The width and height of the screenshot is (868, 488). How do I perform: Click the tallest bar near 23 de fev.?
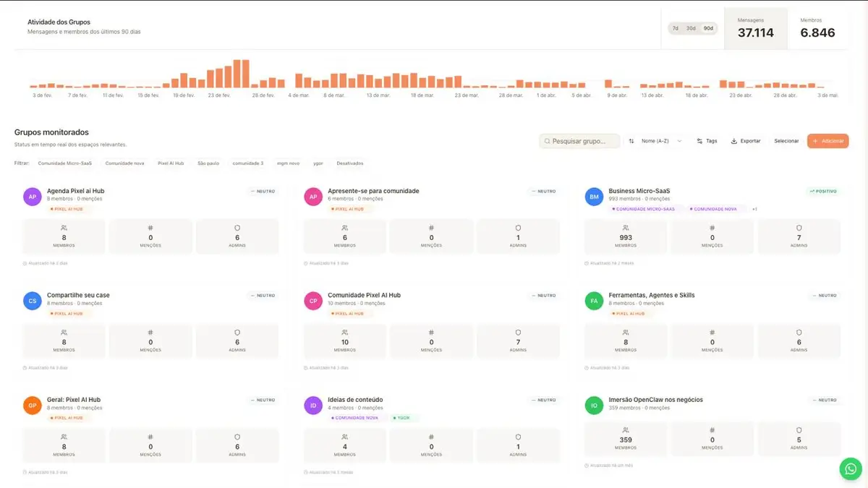tap(237, 74)
